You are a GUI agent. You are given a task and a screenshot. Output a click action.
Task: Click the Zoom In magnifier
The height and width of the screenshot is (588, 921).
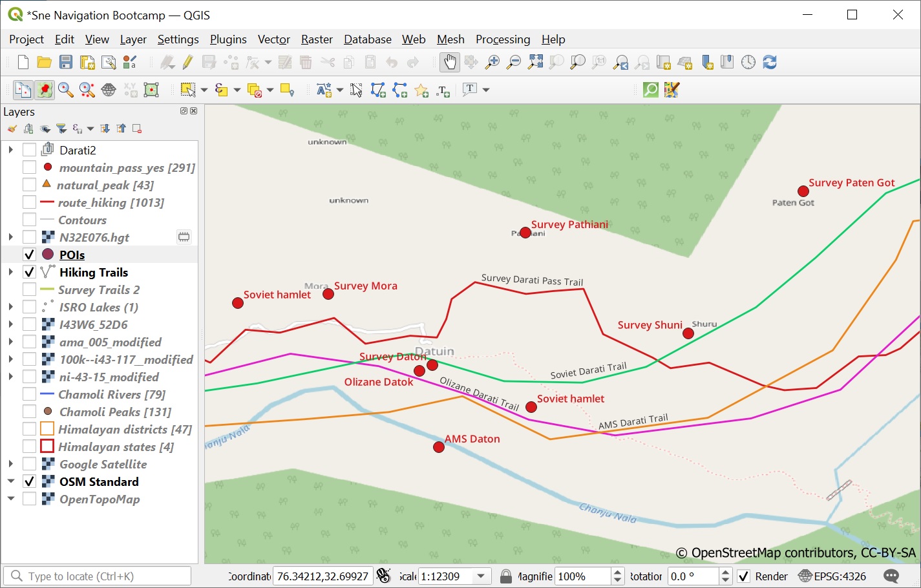pyautogui.click(x=492, y=62)
